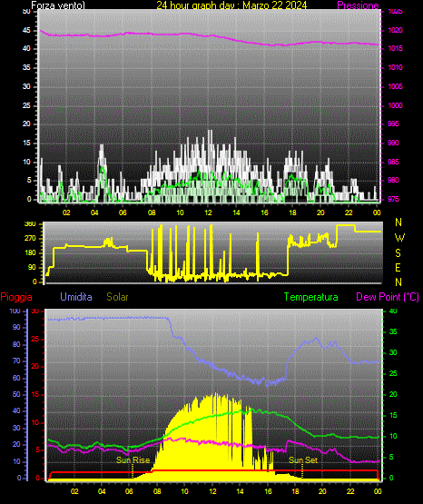Image resolution: width=423 pixels, height=504 pixels.
Task: Click hour 18 on bottom graph axis
Action: click(x=295, y=491)
